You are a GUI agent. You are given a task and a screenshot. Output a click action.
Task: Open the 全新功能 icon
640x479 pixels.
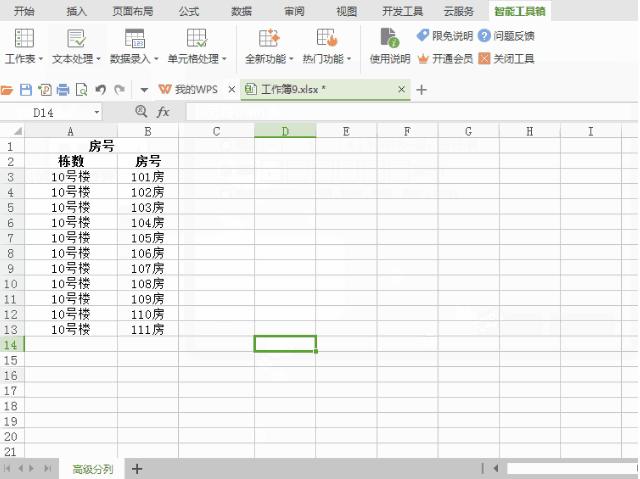click(269, 38)
